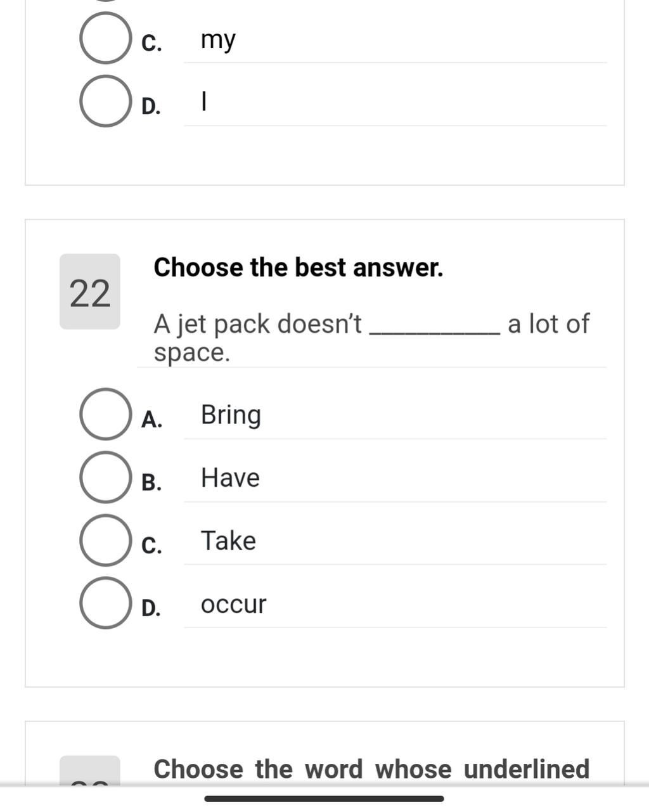The width and height of the screenshot is (649, 812).
Task: Mark the "Have" radio button
Action: [x=105, y=477]
